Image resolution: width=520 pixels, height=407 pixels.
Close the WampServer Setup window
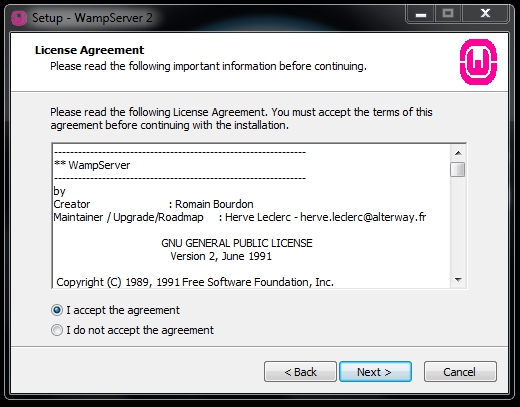click(x=485, y=14)
